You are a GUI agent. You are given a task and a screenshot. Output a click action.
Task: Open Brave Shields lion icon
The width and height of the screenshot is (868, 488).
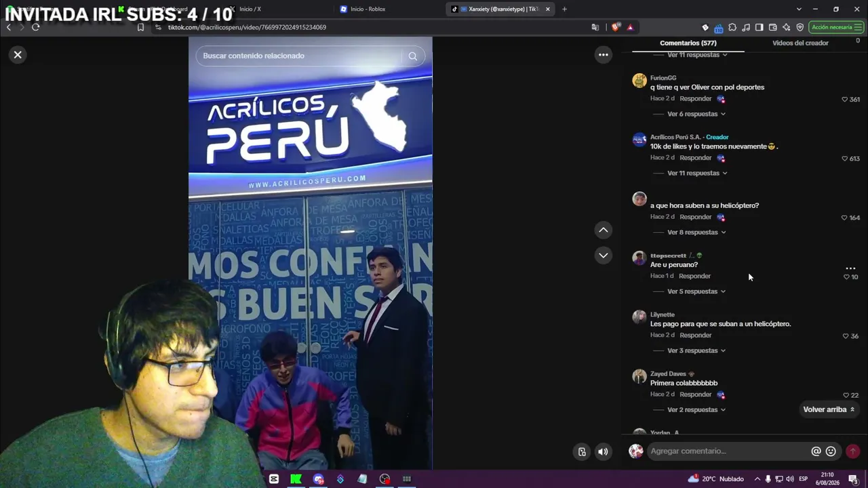[x=615, y=27]
